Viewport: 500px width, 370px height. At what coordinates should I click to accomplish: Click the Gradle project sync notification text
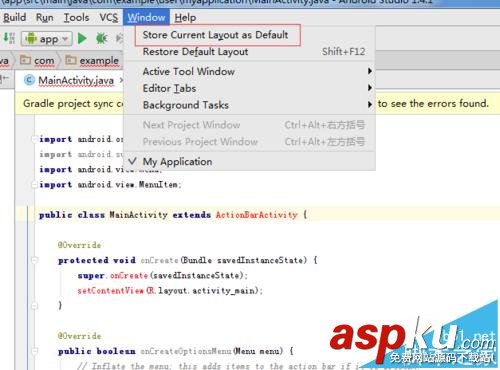[x=73, y=104]
